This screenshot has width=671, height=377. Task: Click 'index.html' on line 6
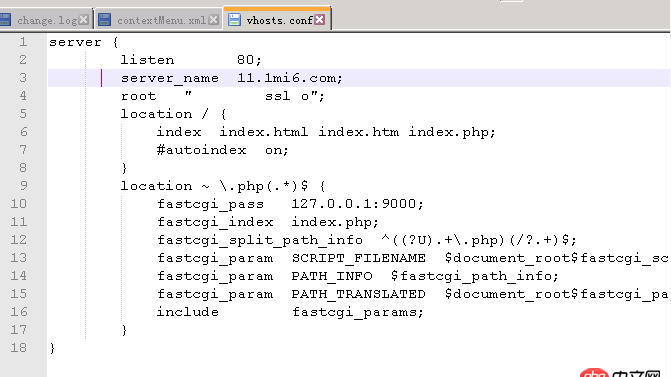click(x=264, y=132)
